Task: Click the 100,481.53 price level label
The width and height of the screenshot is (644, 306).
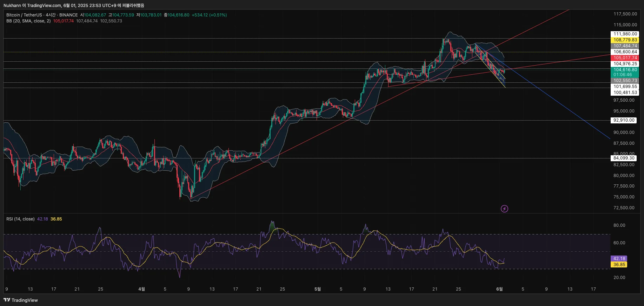Action: tap(625, 93)
